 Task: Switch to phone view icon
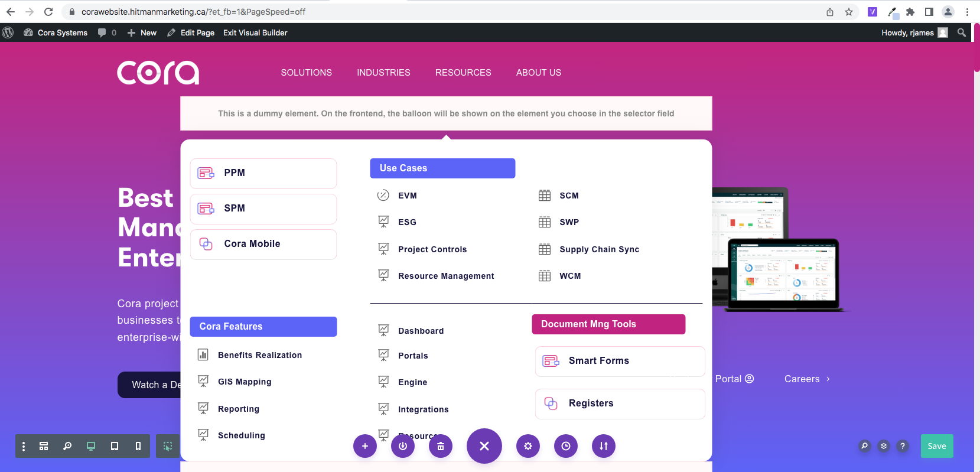pos(138,446)
